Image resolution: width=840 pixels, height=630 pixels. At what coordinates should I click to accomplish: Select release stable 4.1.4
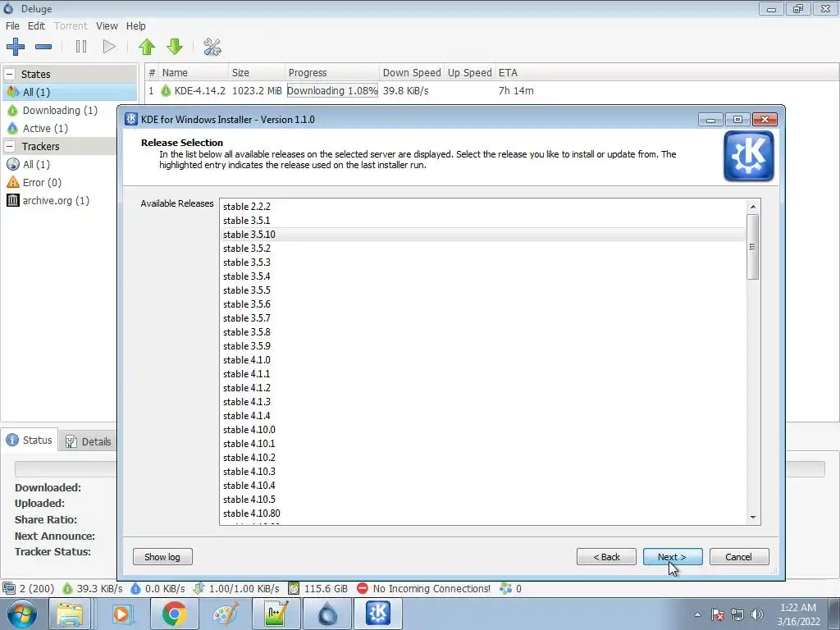click(x=482, y=416)
